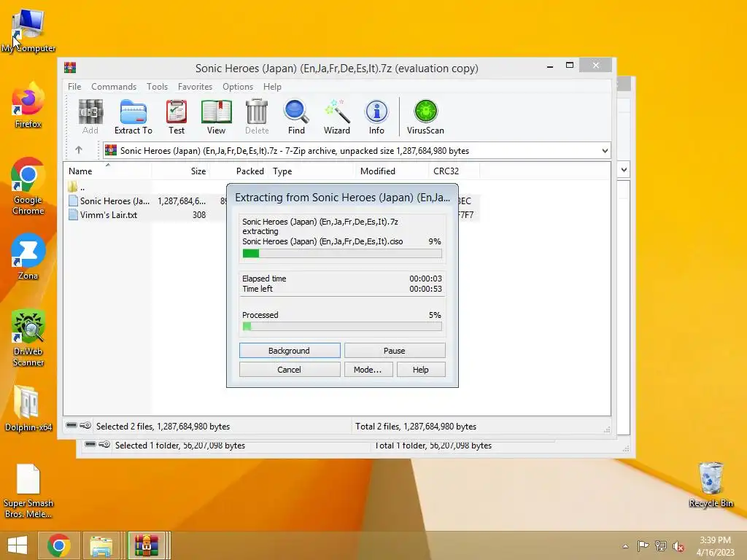Click the Test archive toolbar icon
The width and height of the screenshot is (747, 560).
177,117
